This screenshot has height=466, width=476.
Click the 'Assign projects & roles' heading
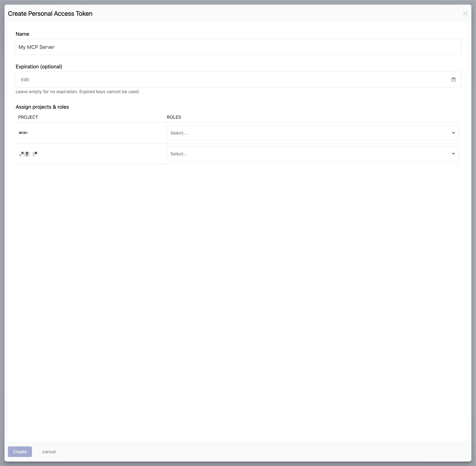42,107
